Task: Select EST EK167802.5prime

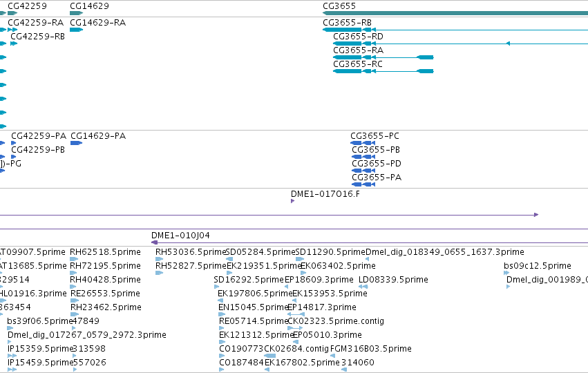Action: 302,363
